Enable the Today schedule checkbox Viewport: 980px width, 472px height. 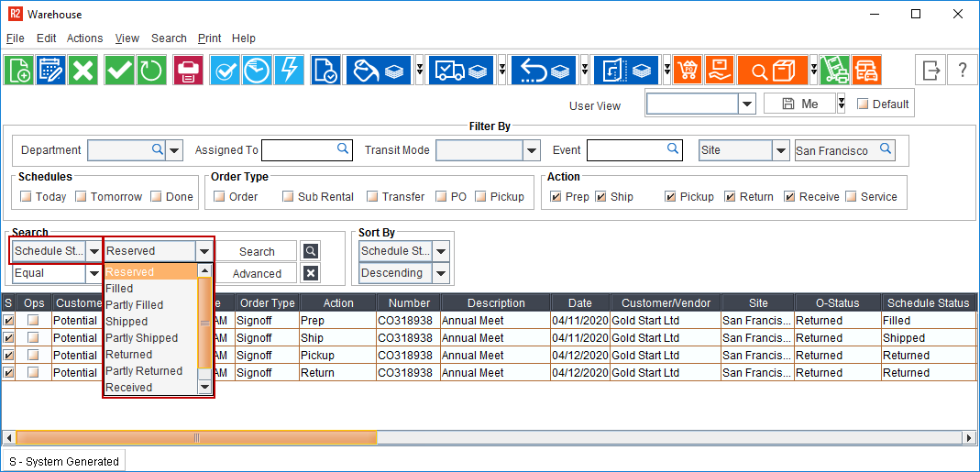coord(26,197)
